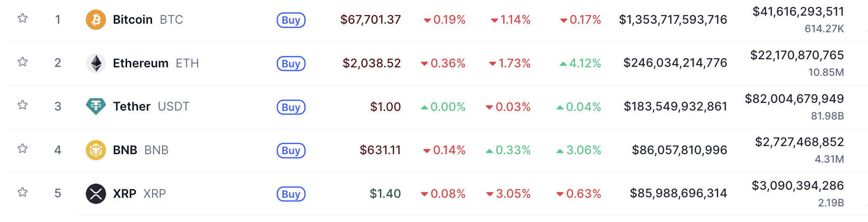This screenshot has height=222, width=868.
Task: Open the Ethereum ETH name link
Action: (155, 63)
